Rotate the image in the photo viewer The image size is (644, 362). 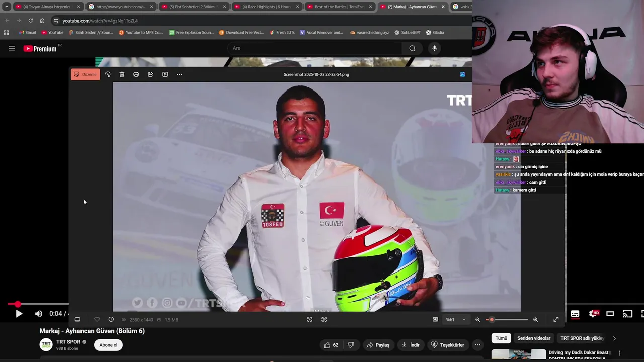[x=108, y=74]
